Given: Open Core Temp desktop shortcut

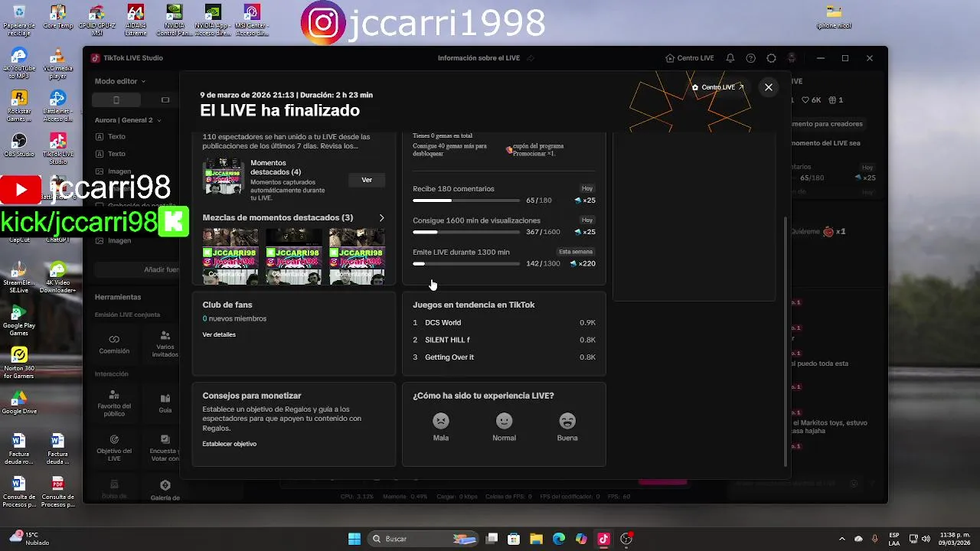Looking at the screenshot, I should pyautogui.click(x=57, y=18).
